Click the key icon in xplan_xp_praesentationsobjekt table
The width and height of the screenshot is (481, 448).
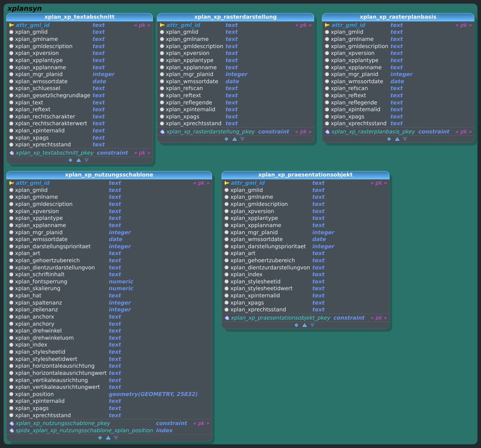pyautogui.click(x=227, y=183)
